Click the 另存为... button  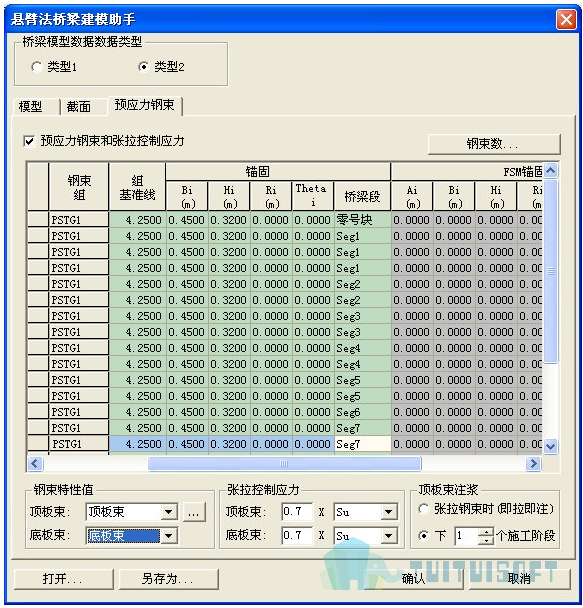[168, 579]
